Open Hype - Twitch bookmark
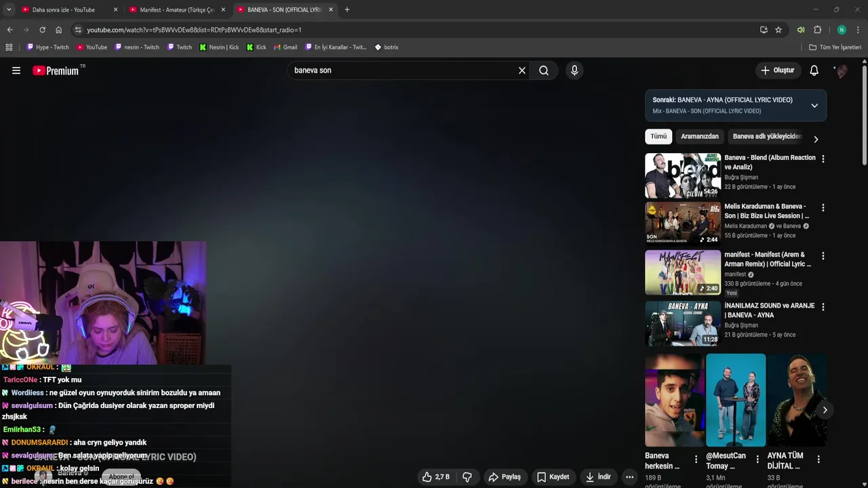Image resolution: width=868 pixels, height=488 pixels. coord(47,47)
